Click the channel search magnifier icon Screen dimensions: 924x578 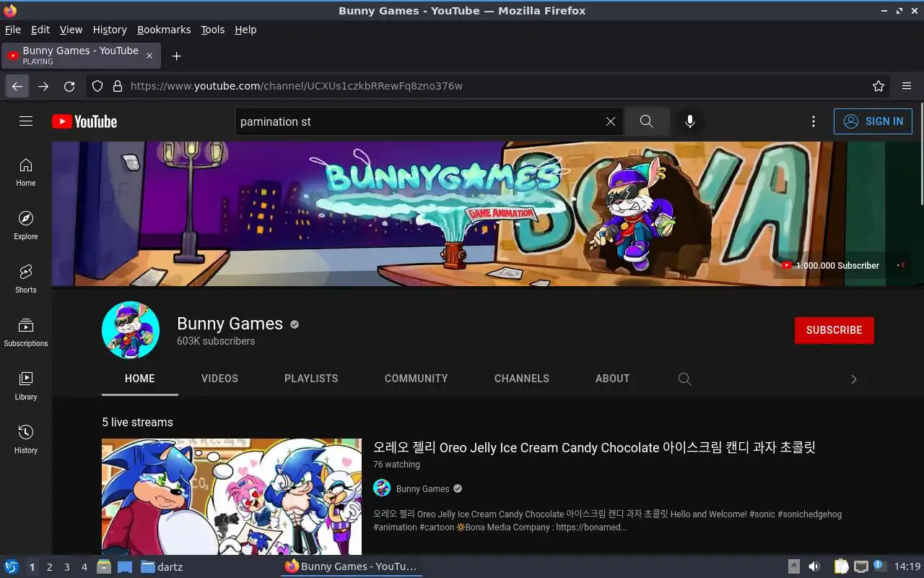pyautogui.click(x=685, y=379)
